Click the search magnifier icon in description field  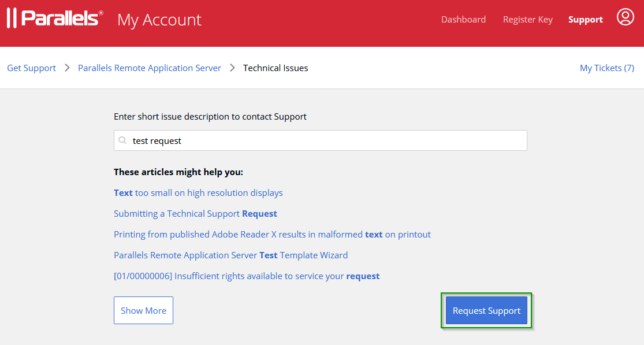point(122,140)
